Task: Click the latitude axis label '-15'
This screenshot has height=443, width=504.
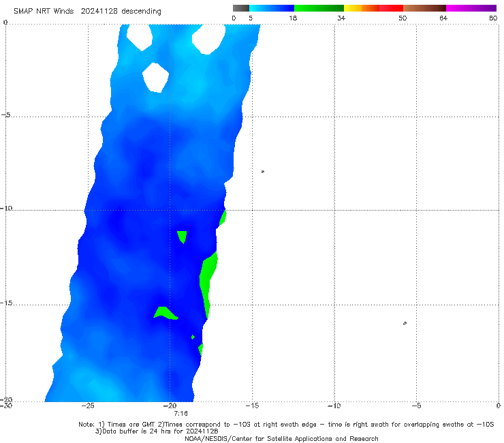Action: (6, 303)
